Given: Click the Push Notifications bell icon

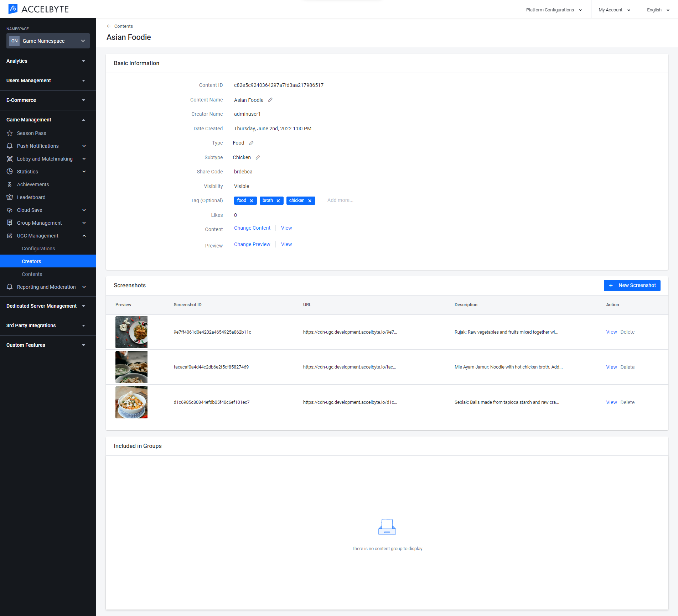Looking at the screenshot, I should coord(10,146).
